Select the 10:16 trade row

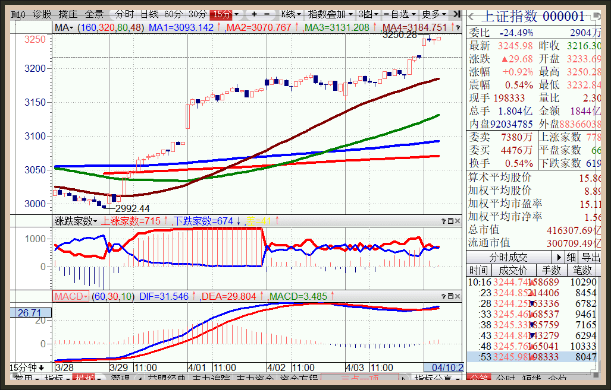coord(532,282)
